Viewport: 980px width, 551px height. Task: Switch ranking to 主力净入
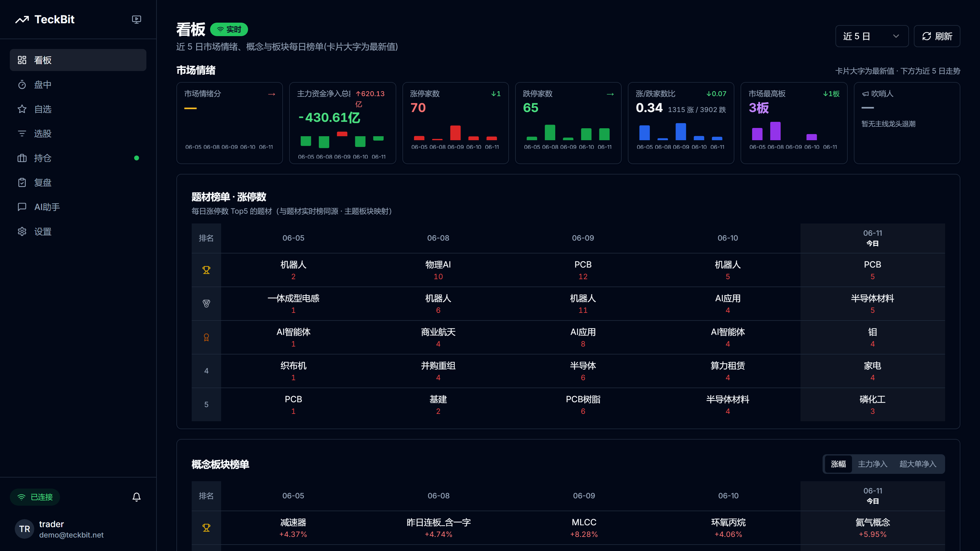(872, 464)
